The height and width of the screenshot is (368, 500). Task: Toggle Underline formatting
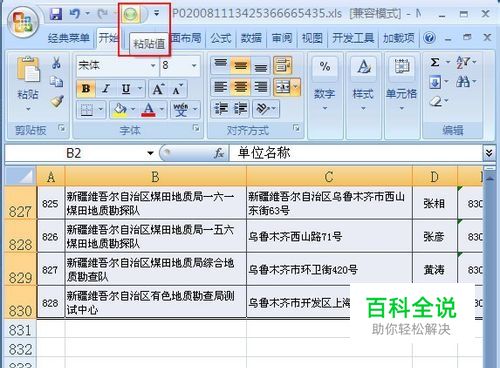(126, 89)
